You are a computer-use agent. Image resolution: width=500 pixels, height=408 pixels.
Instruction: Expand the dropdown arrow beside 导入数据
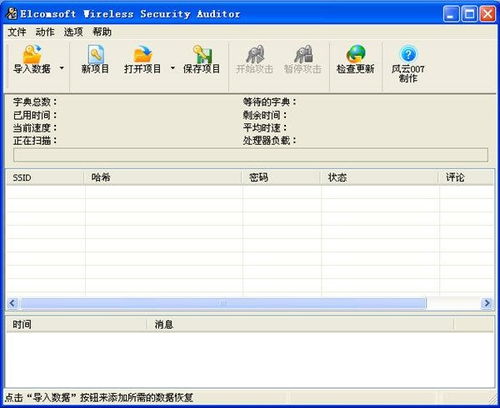click(62, 68)
